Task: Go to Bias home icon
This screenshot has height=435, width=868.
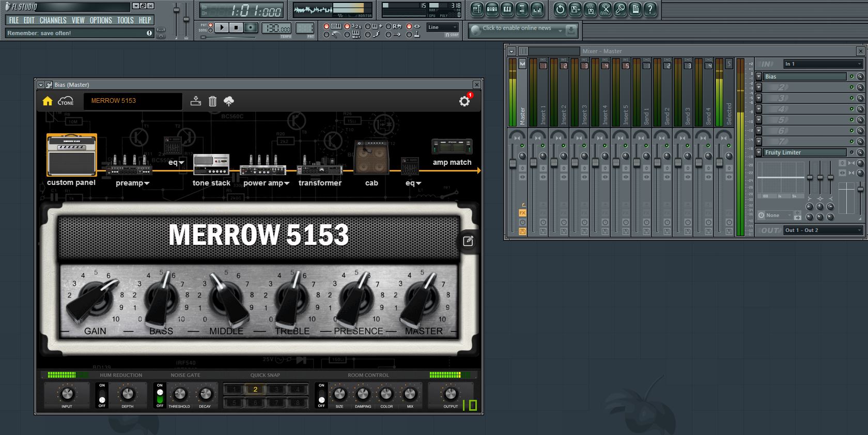Action: 48,101
